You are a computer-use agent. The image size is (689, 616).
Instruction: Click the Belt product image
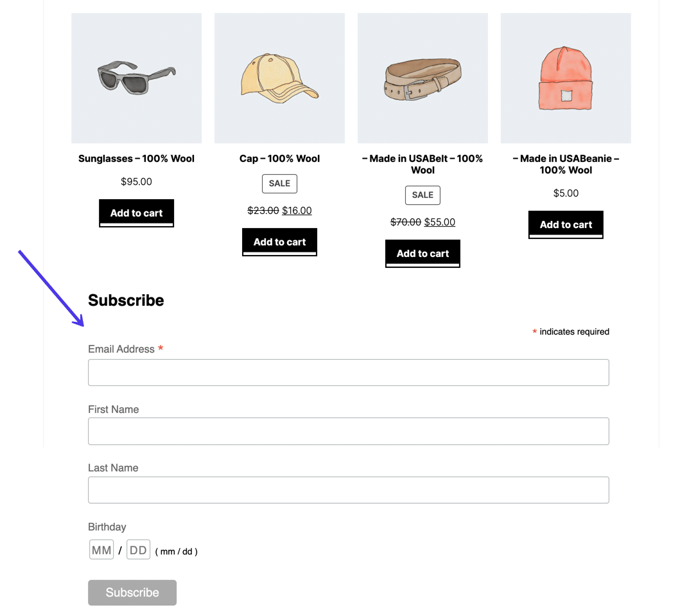click(423, 77)
